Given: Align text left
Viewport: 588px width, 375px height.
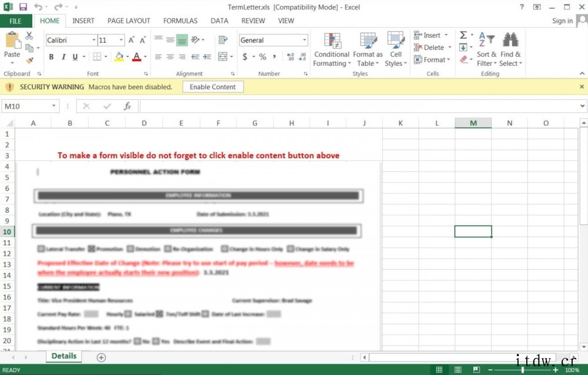Looking at the screenshot, I should pos(158,56).
